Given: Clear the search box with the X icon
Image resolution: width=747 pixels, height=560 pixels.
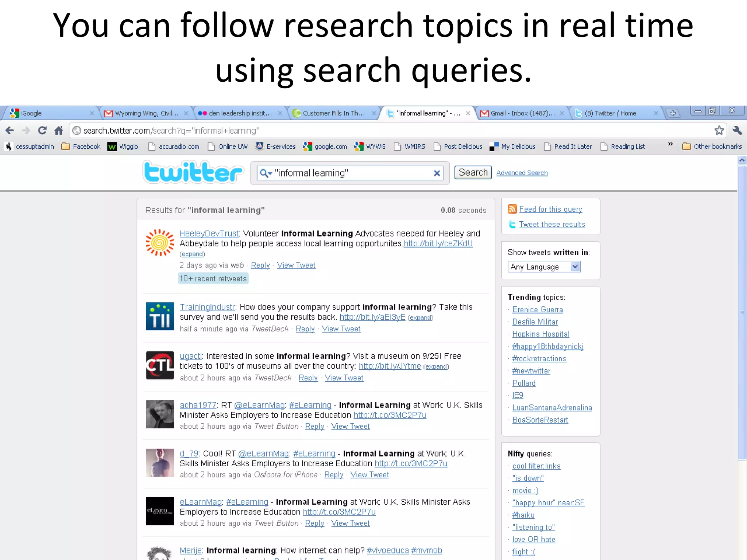Looking at the screenshot, I should [437, 173].
